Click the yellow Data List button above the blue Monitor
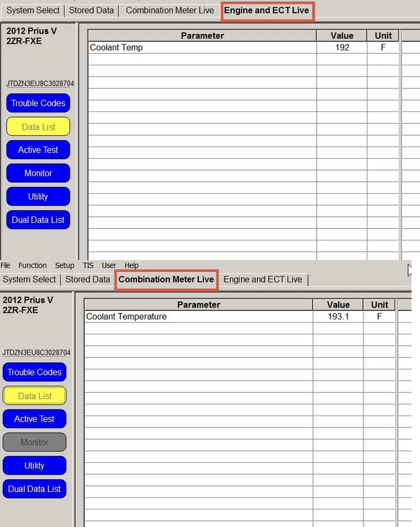 pyautogui.click(x=38, y=127)
